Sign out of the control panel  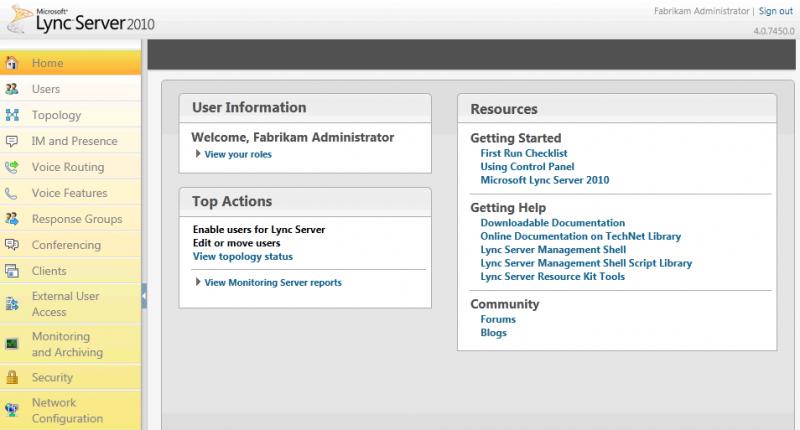(x=776, y=11)
